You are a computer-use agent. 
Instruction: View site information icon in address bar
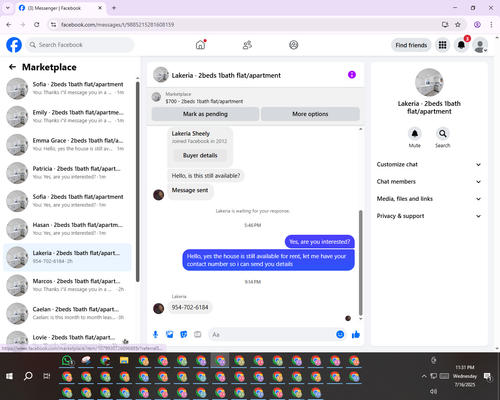[x=53, y=25]
